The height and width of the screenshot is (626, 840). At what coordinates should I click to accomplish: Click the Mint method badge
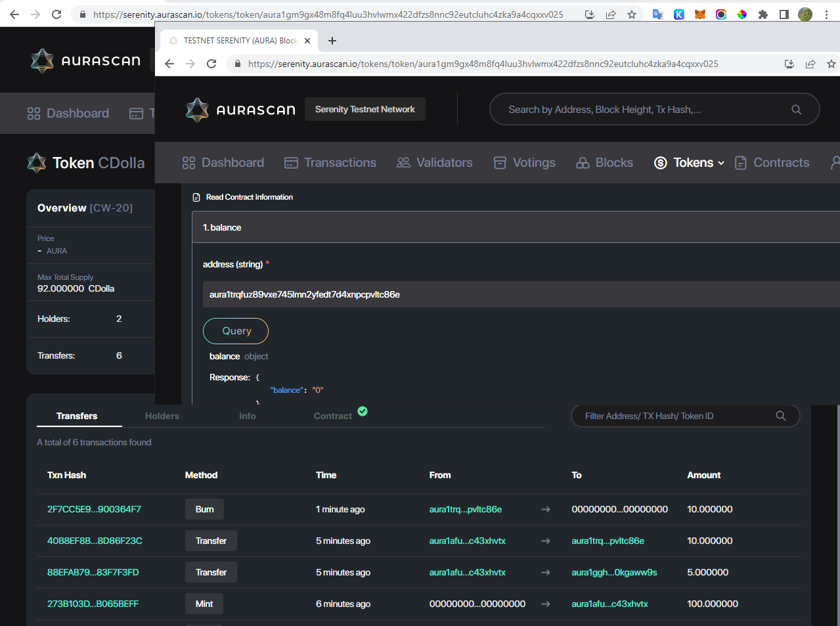pos(204,604)
